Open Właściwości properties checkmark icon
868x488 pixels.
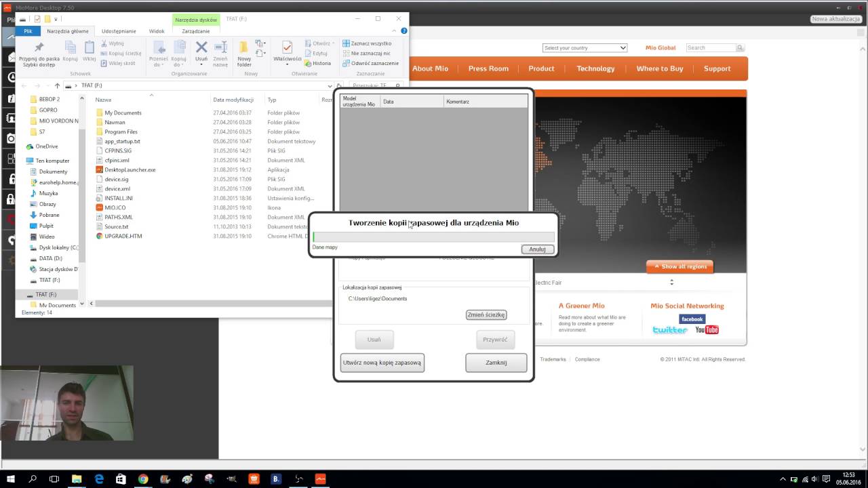[288, 47]
